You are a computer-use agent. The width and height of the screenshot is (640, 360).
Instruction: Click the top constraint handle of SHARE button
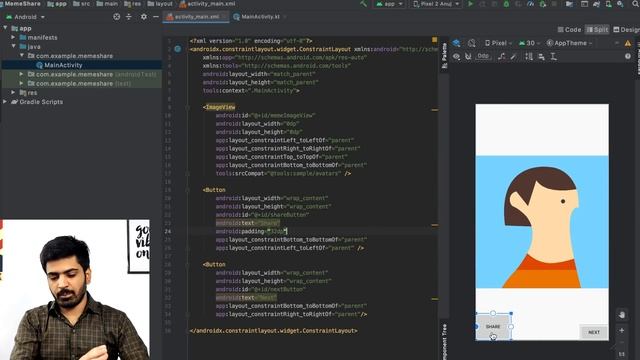(493, 313)
